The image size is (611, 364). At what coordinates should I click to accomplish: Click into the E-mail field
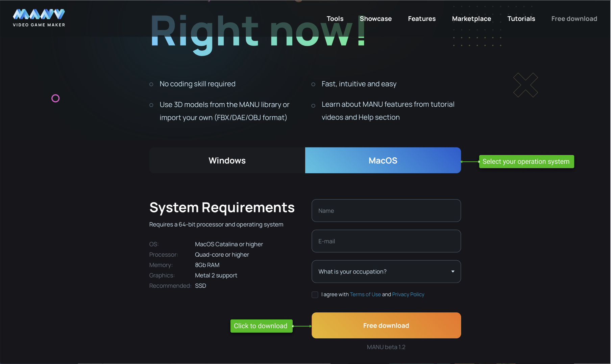pyautogui.click(x=386, y=241)
